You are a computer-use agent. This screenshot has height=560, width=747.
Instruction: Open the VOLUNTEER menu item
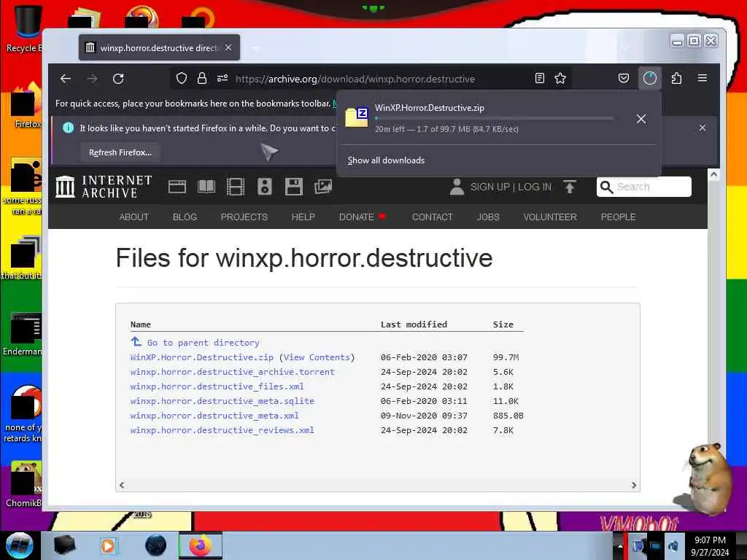[550, 217]
